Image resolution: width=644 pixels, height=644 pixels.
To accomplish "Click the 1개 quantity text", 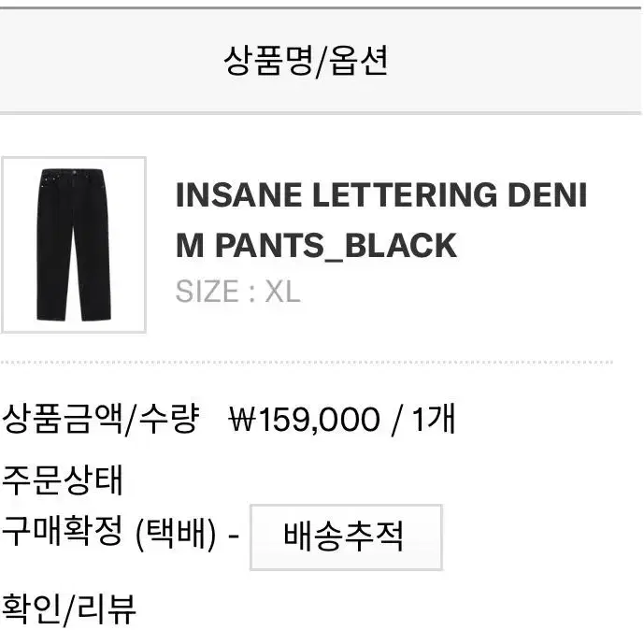I will (x=434, y=420).
